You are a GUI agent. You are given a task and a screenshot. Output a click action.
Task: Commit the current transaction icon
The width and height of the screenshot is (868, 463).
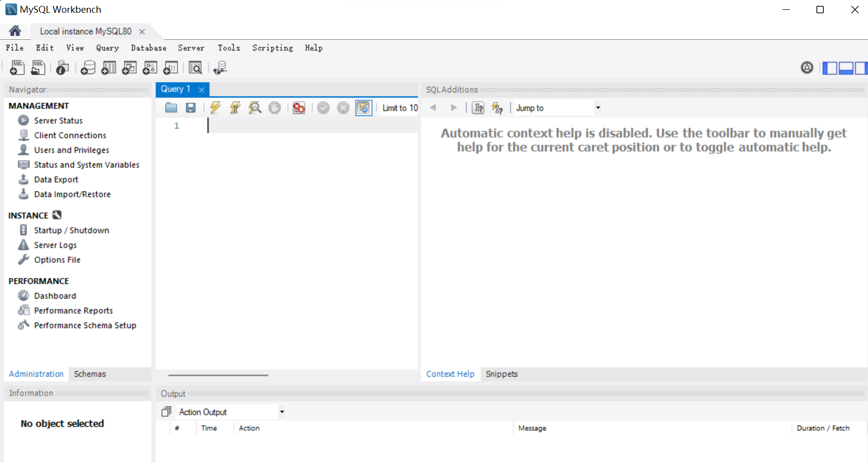323,108
